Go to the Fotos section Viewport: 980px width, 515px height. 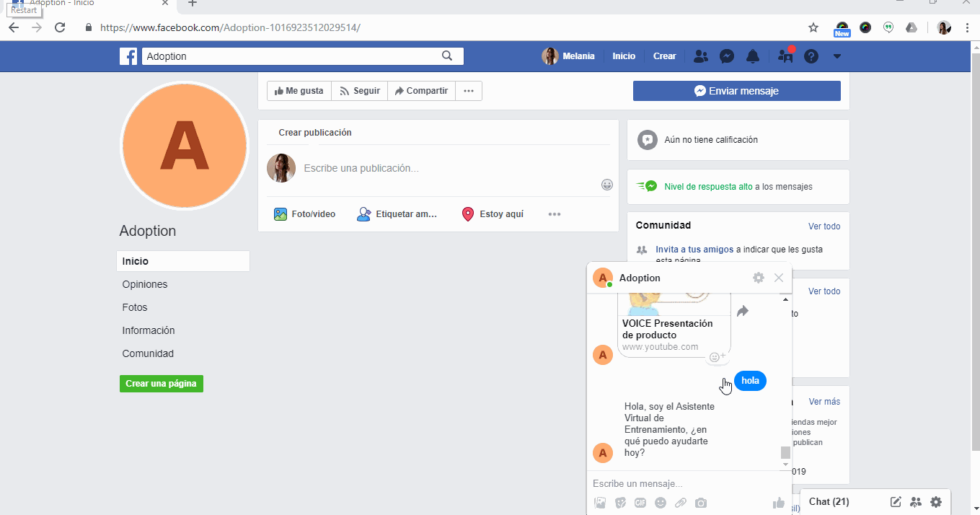click(135, 307)
